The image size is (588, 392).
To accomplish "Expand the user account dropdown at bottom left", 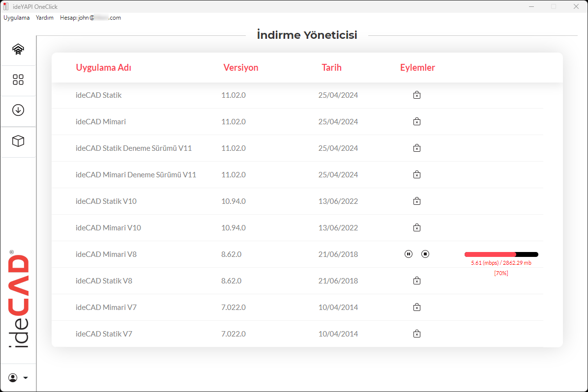I will (18, 378).
